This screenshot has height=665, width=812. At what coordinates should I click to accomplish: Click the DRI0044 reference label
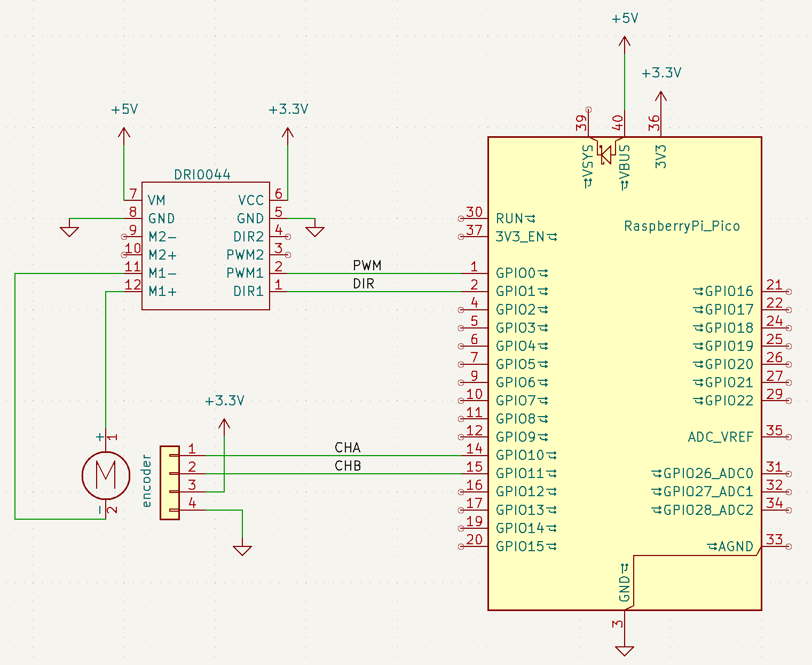click(x=202, y=174)
